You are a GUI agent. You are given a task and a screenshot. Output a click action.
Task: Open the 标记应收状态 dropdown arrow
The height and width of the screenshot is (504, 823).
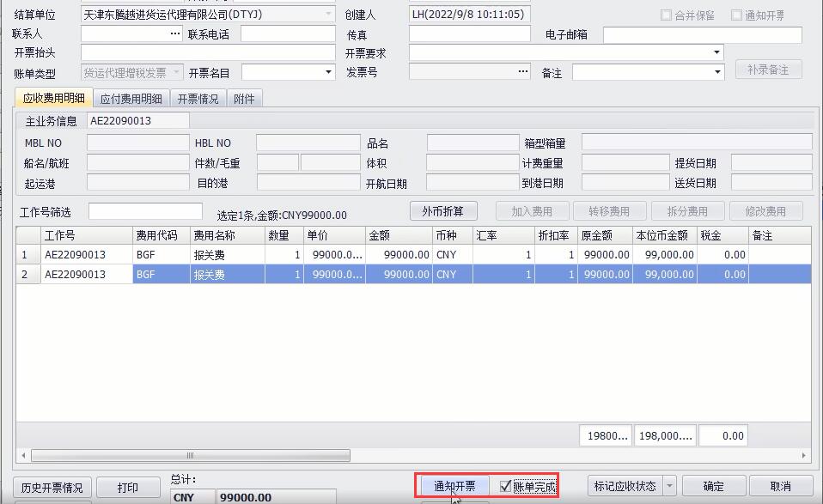[x=670, y=487]
